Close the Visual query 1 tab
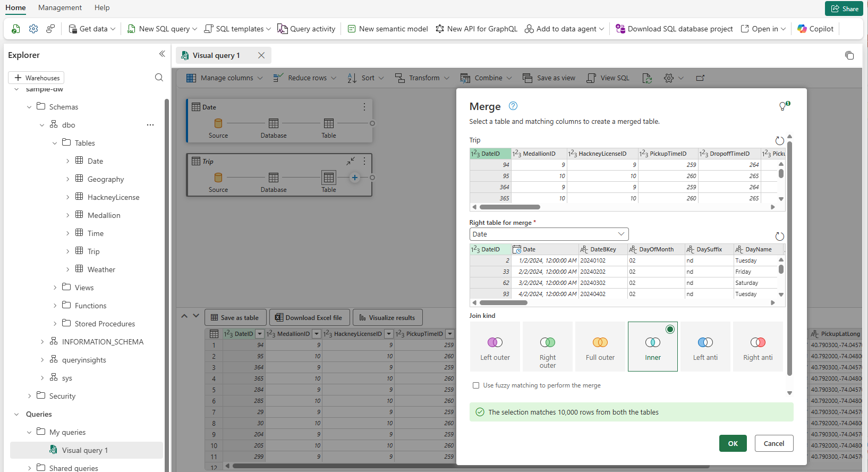 click(x=261, y=55)
